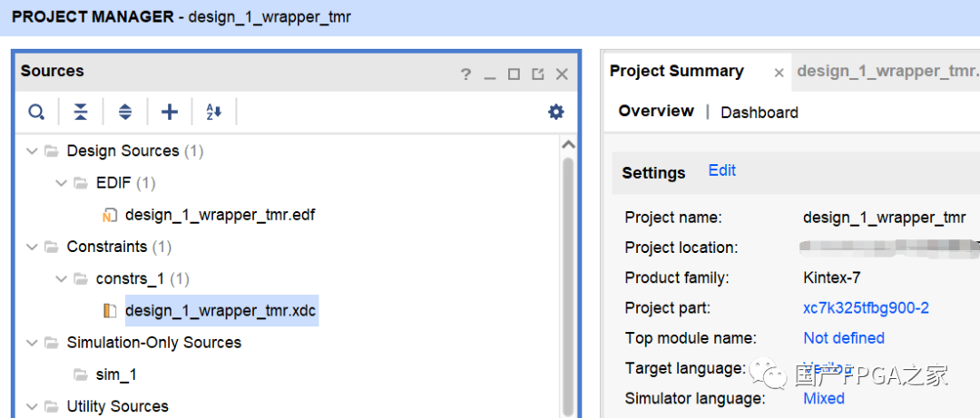Click the alphabetical sort icon in Sources
Viewport: 980px width, 418px height.
point(214,112)
